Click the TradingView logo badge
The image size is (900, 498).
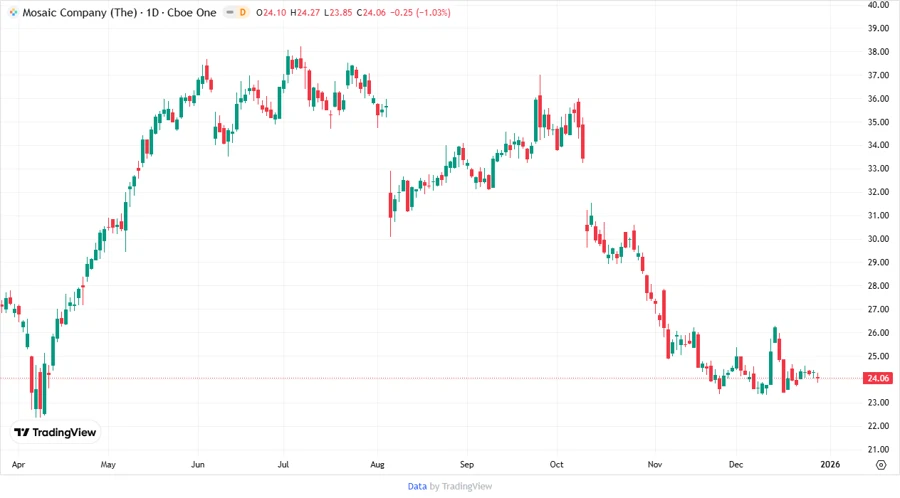55,433
